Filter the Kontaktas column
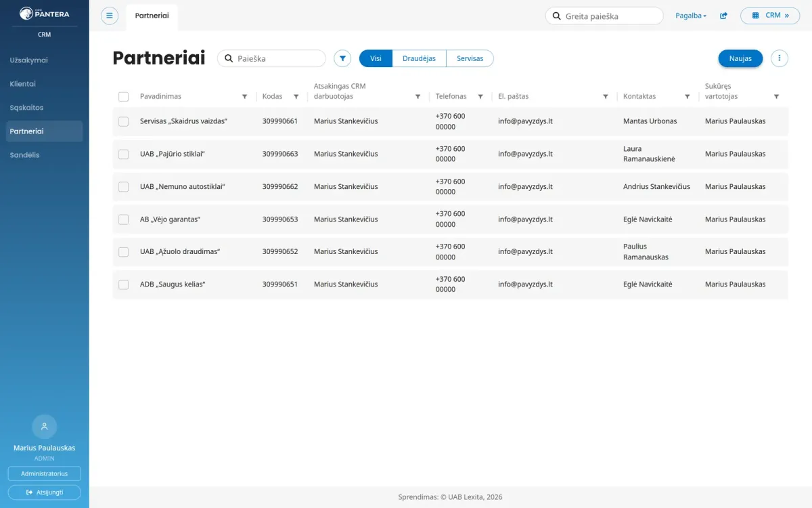Image resolution: width=812 pixels, height=508 pixels. [687, 97]
